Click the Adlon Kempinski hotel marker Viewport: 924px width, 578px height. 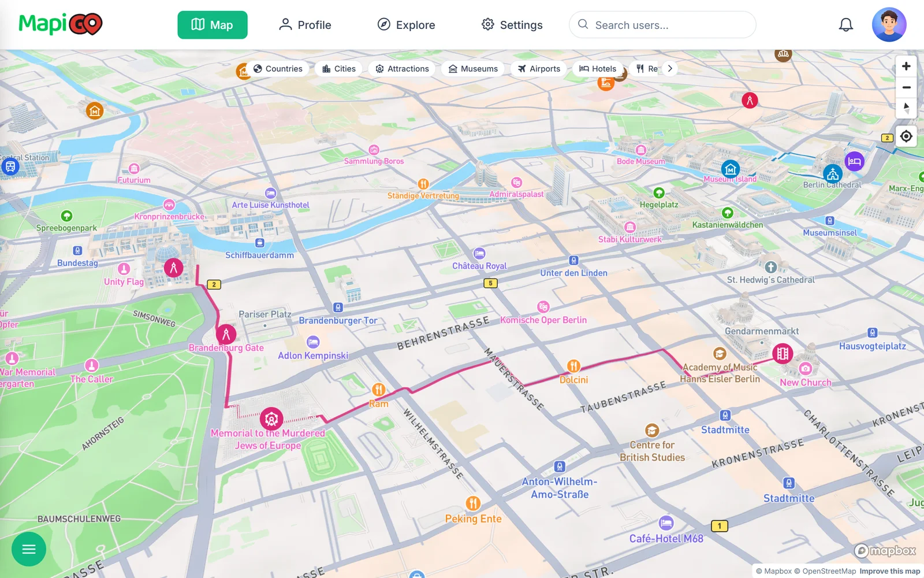coord(313,342)
